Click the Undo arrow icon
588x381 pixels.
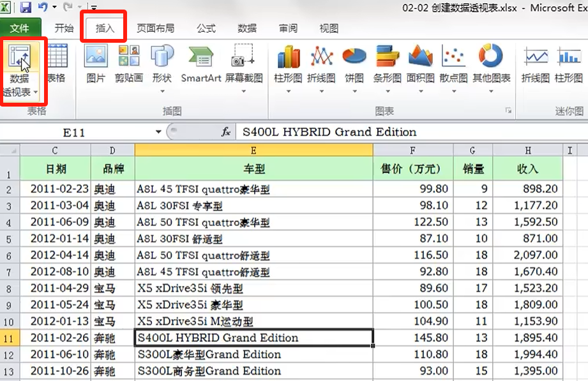point(42,7)
